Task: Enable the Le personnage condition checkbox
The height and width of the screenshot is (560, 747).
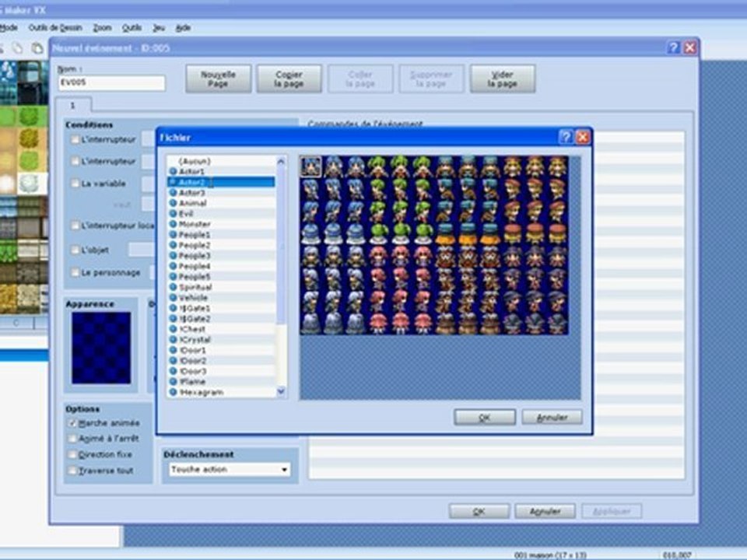Action: pos(75,272)
